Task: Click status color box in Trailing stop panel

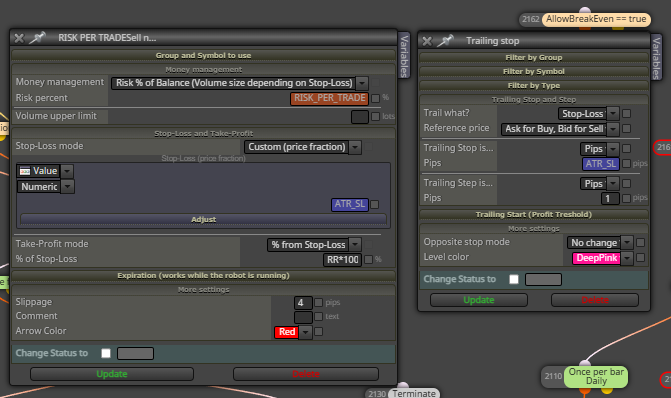Action: coord(543,279)
